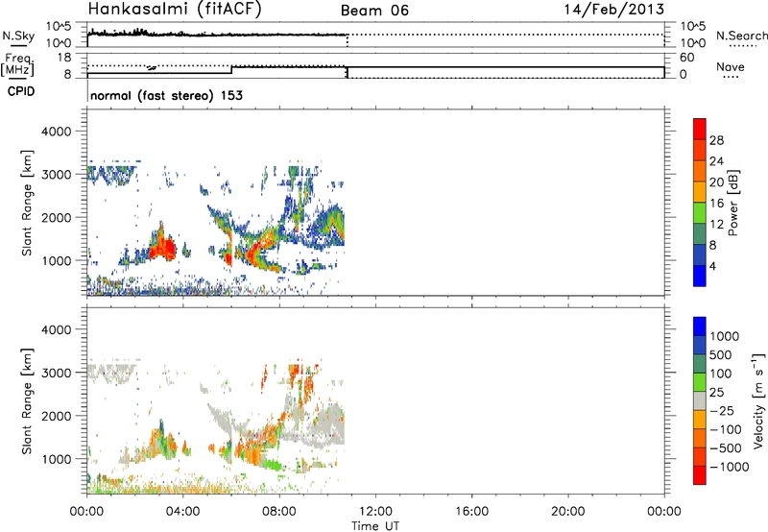This screenshot has height=532, width=768.
Task: Click the Slant Range label of power panel
Action: pos(27,203)
